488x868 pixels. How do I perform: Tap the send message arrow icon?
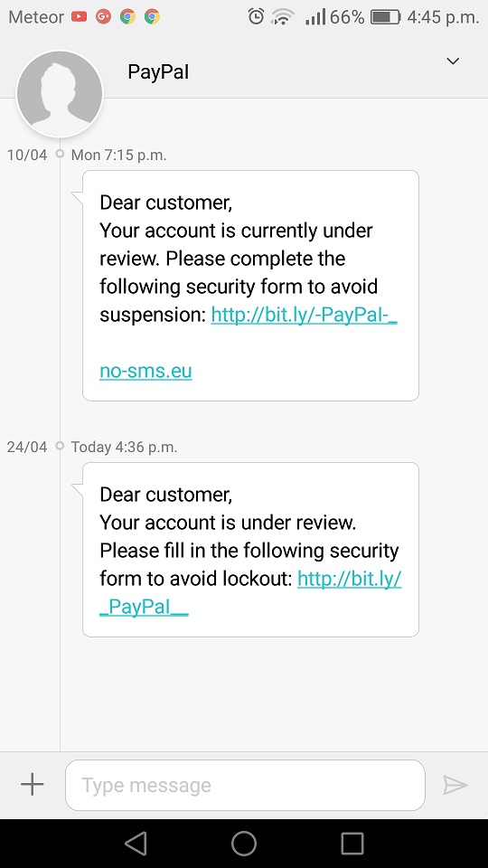coord(455,785)
